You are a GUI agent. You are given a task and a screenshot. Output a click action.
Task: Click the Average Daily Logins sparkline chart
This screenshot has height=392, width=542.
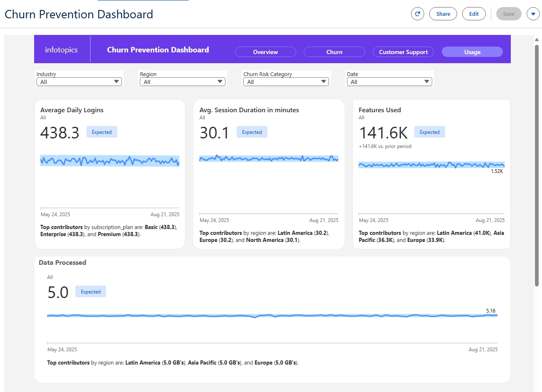click(x=110, y=161)
